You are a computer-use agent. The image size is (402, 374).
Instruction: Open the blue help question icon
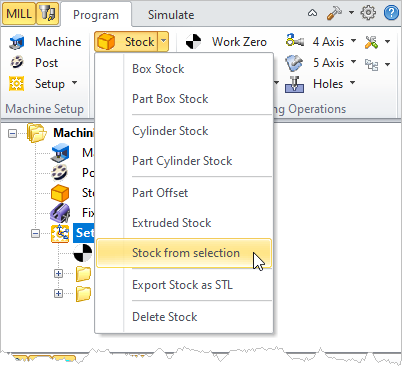pos(391,13)
